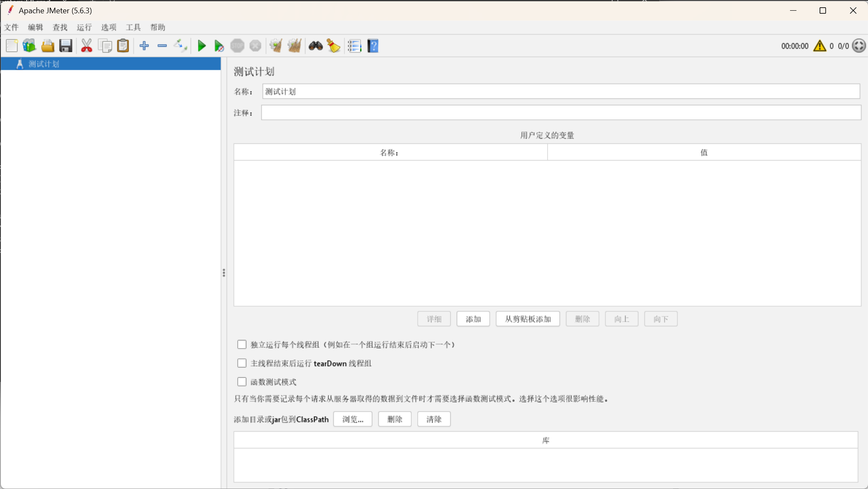Click the New test plan icon

coord(12,46)
